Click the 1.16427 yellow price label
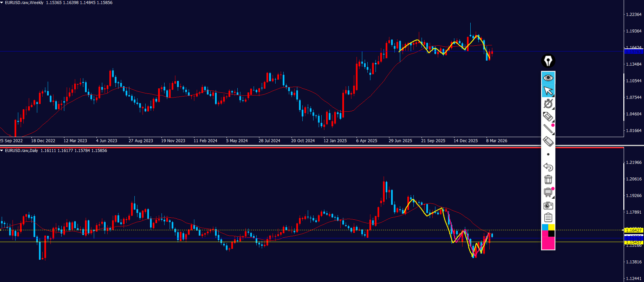 pyautogui.click(x=633, y=231)
